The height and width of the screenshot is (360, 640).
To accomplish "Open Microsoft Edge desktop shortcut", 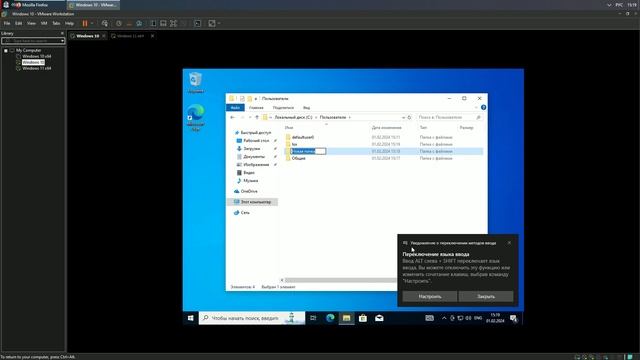I will click(196, 118).
